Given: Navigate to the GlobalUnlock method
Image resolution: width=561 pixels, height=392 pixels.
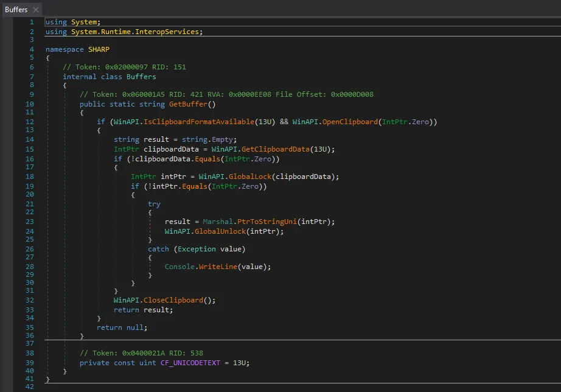Looking at the screenshot, I should [221, 231].
